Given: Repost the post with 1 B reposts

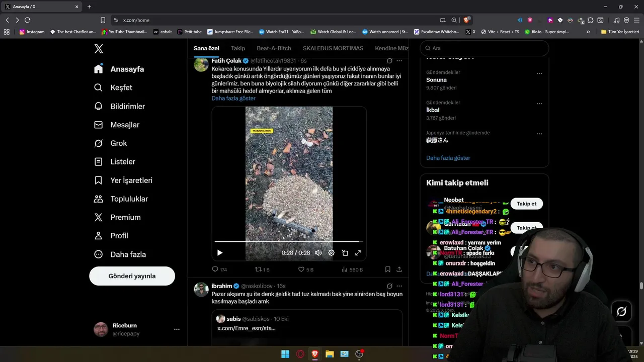Looking at the screenshot, I should (262, 269).
